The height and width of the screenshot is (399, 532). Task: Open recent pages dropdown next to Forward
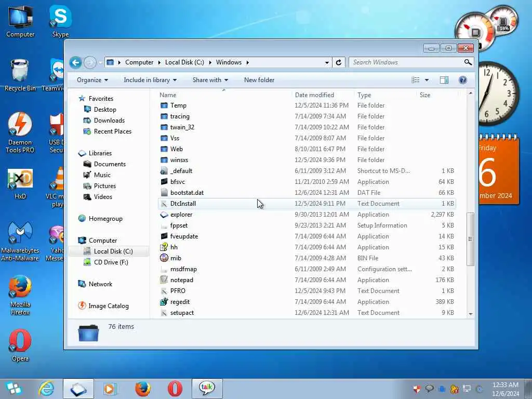point(100,63)
